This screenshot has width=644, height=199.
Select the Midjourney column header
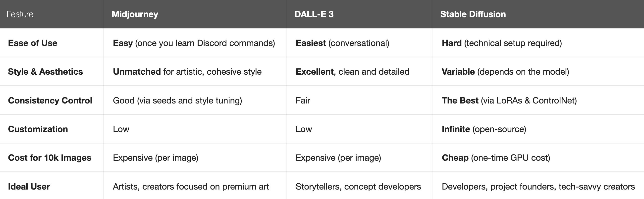[135, 14]
